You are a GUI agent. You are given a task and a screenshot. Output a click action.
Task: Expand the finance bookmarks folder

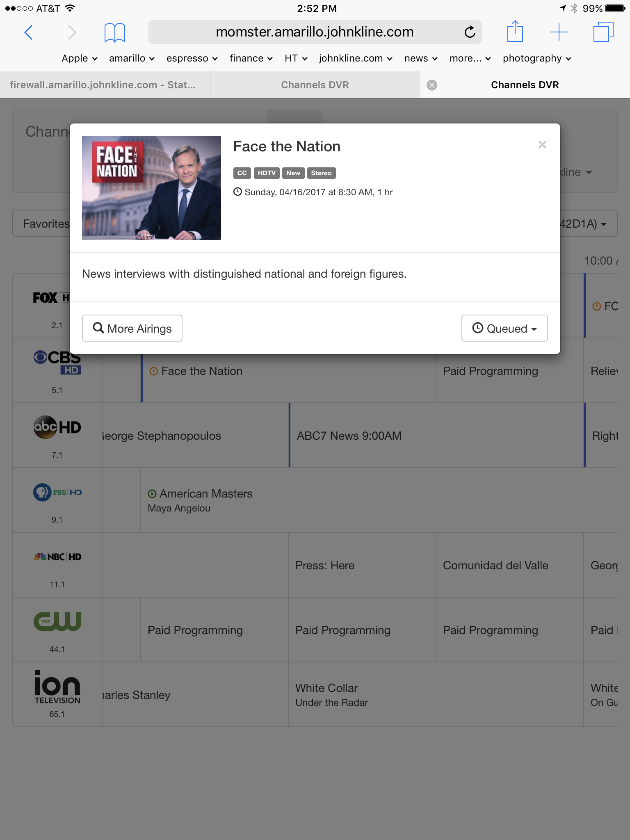click(x=251, y=58)
